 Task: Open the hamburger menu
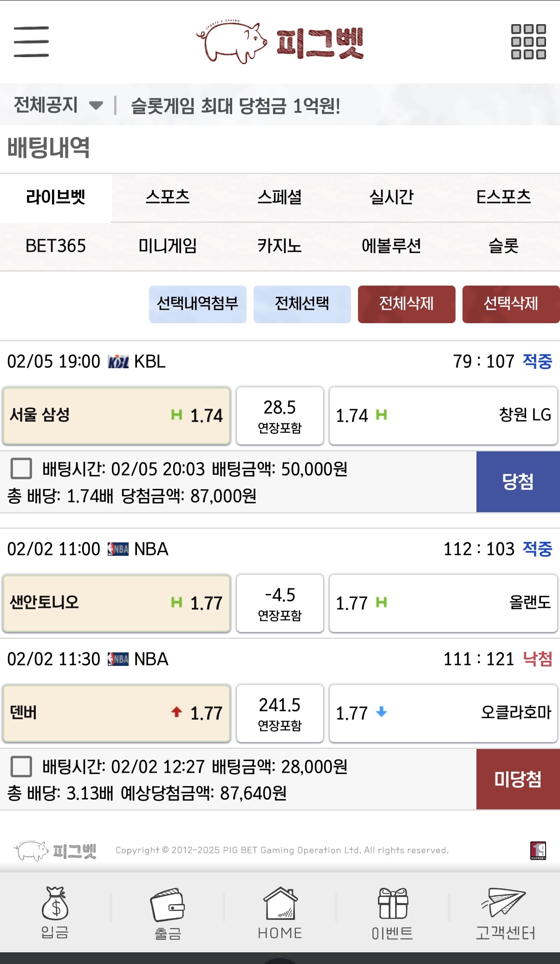pos(31,42)
